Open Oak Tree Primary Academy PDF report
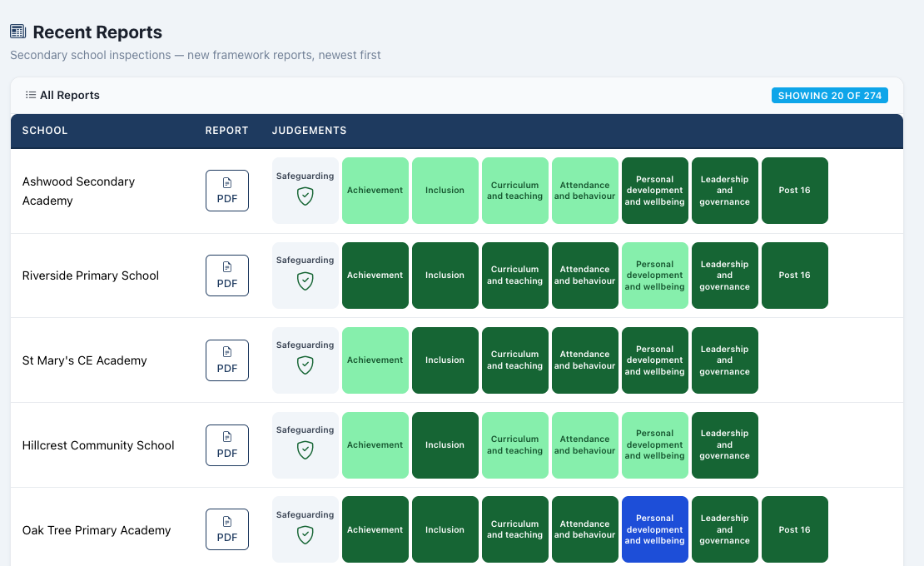 (x=227, y=529)
